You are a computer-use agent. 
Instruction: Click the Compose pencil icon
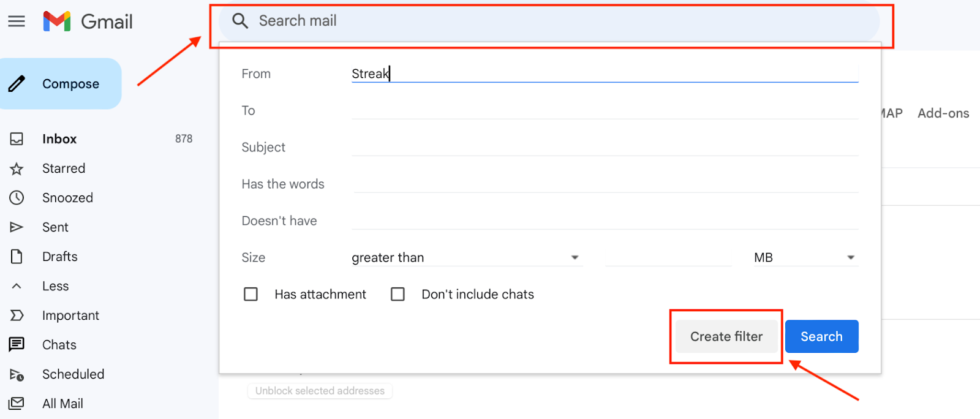click(17, 83)
